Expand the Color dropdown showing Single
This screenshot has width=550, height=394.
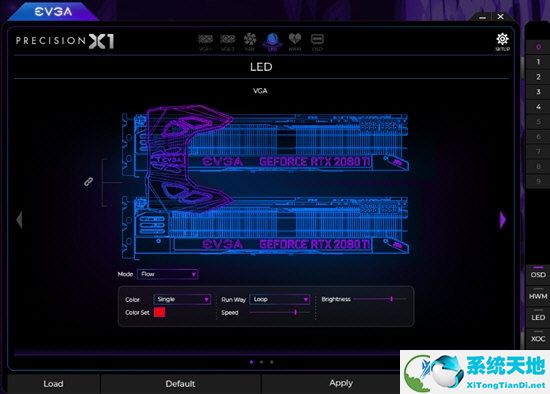tap(182, 299)
